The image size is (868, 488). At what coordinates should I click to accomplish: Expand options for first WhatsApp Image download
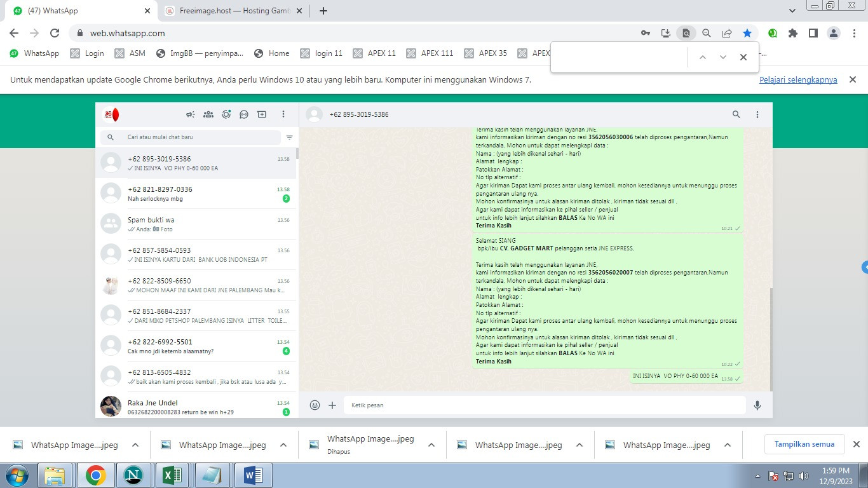pyautogui.click(x=135, y=445)
